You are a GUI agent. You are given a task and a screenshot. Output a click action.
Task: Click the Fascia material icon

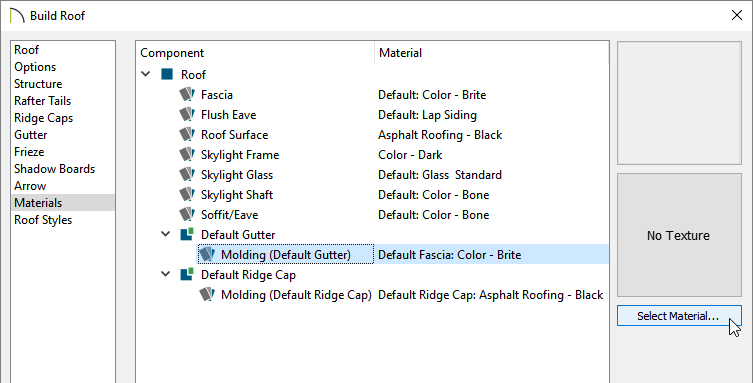187,95
